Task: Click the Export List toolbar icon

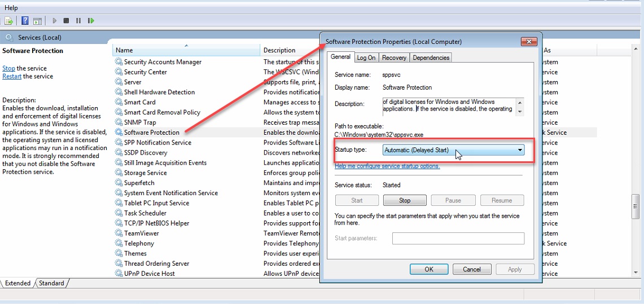Action: 9,20
